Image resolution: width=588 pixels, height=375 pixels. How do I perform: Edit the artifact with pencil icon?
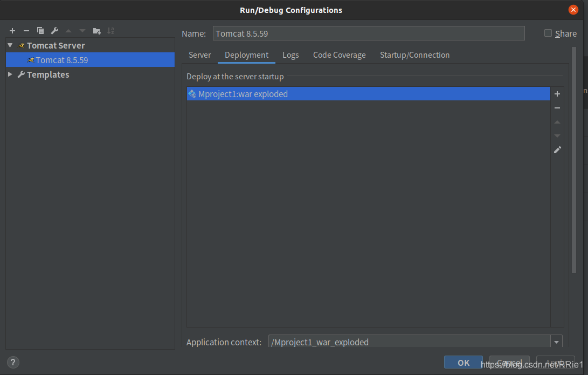click(x=558, y=150)
